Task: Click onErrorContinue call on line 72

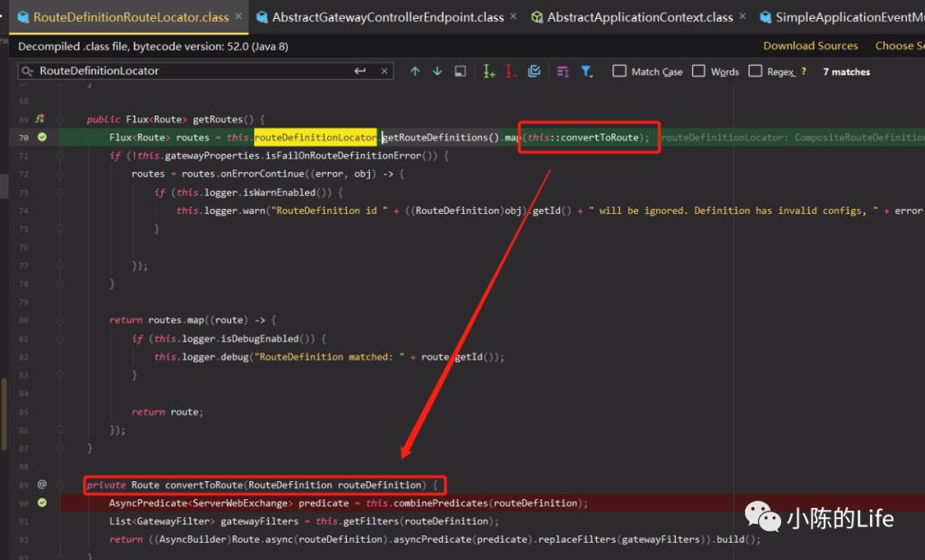Action: [x=262, y=174]
